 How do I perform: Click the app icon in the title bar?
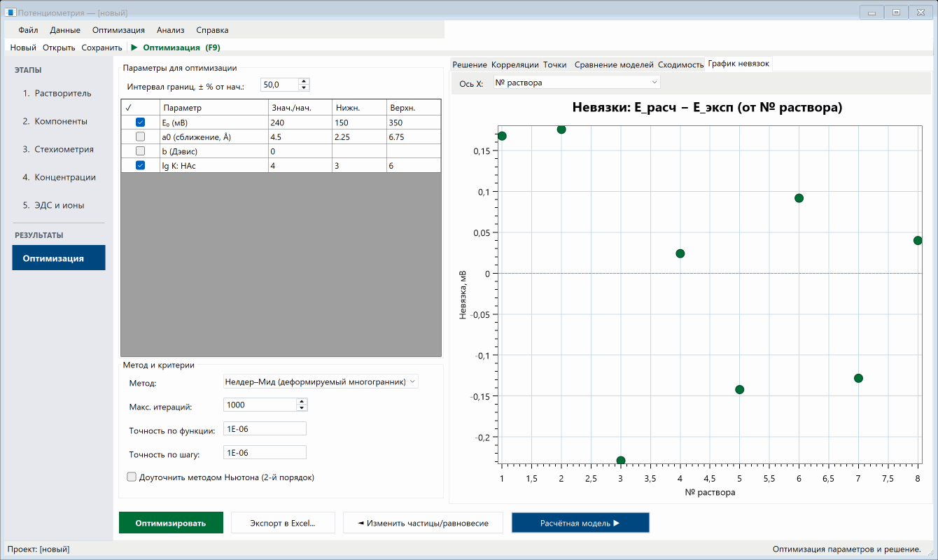click(x=10, y=13)
